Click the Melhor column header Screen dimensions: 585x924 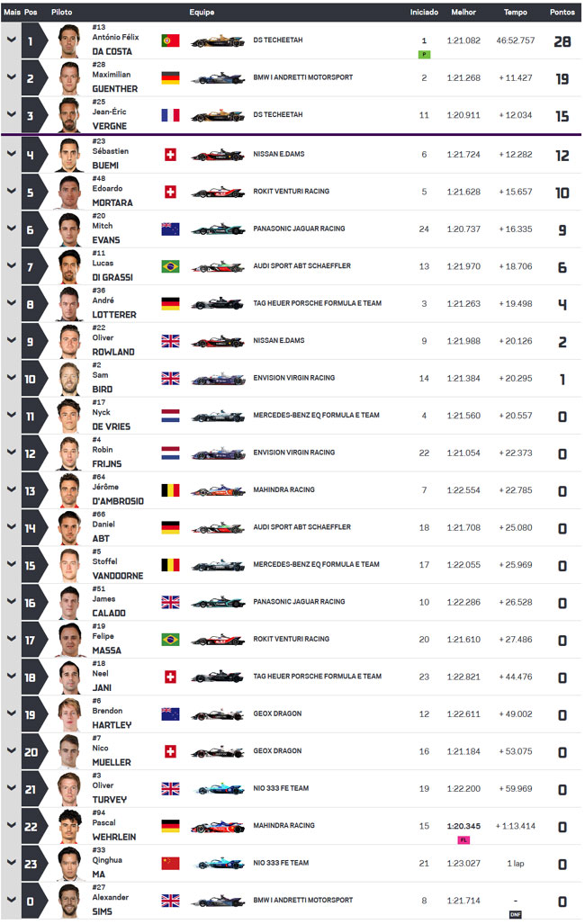pyautogui.click(x=463, y=12)
